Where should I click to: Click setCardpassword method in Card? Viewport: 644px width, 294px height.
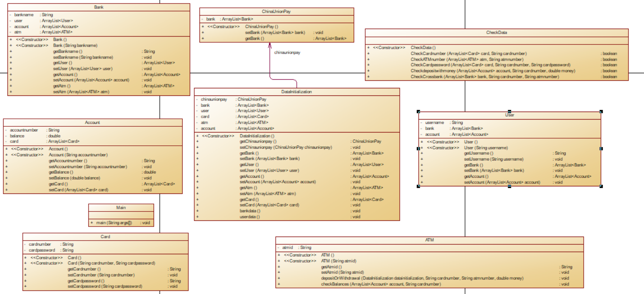(x=105, y=286)
